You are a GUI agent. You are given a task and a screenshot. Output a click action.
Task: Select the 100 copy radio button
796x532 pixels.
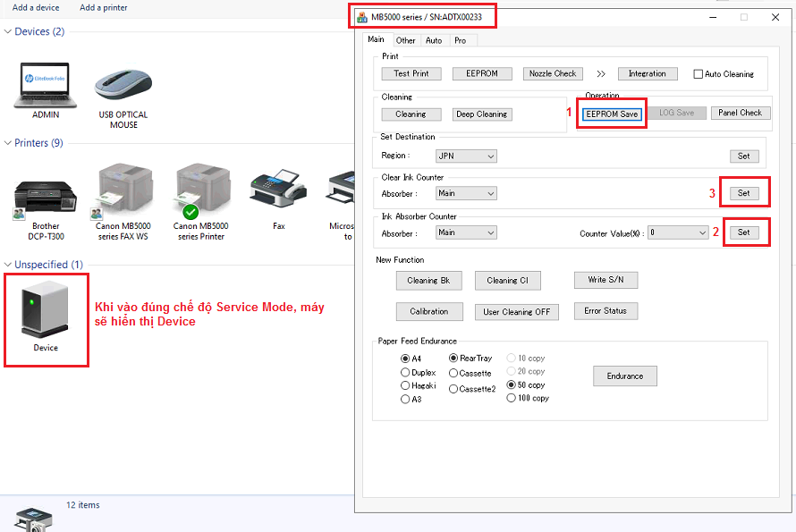point(512,399)
